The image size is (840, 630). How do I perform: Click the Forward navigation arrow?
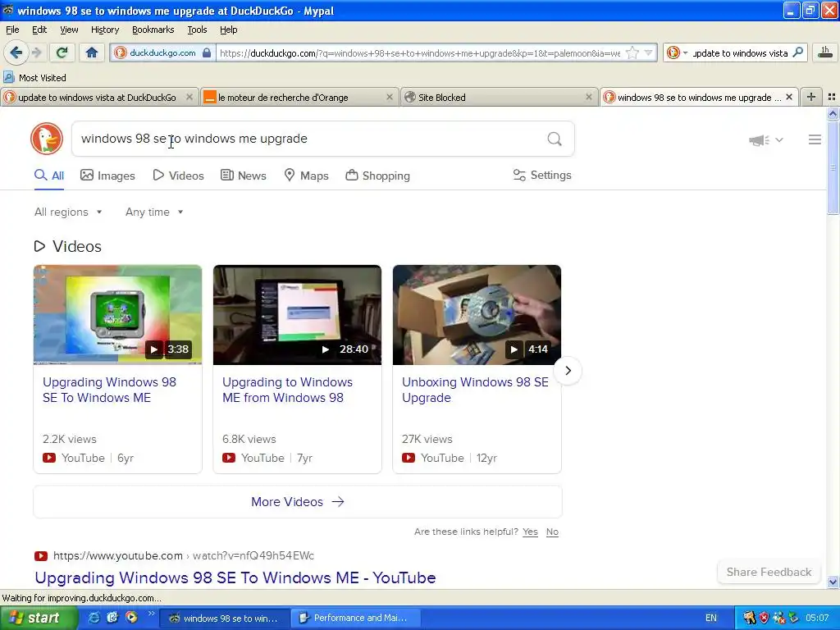tap(37, 52)
